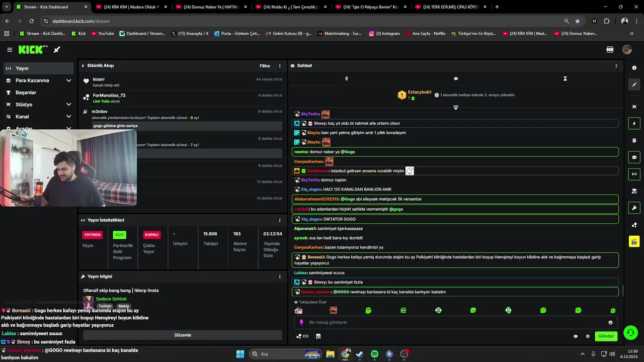The width and height of the screenshot is (644, 362).
Task: Click the YAYINDA live status badge
Action: [93, 235]
